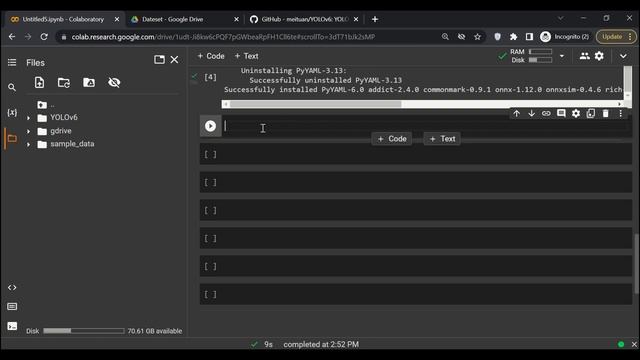This screenshot has height=360, width=640.
Task: Go to parent directory folder
Action: (42, 105)
